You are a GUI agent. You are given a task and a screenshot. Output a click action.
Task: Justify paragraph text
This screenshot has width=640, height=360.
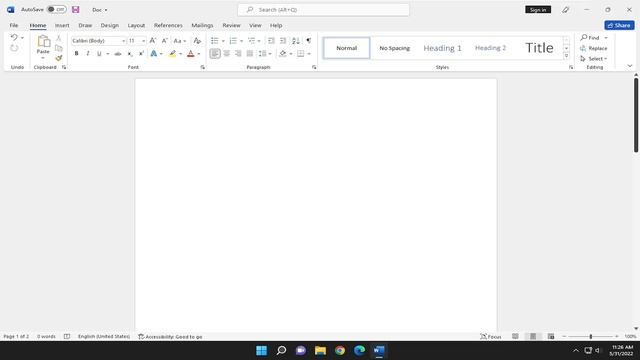pos(250,53)
